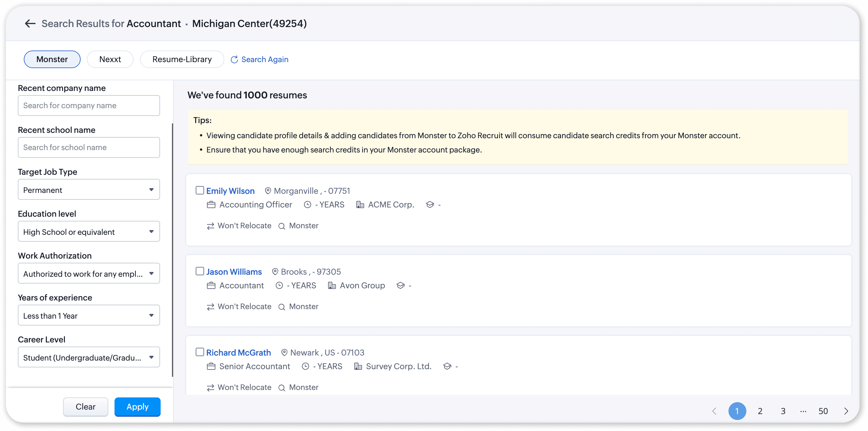
Task: Open Emily Wilson's candidate profile link
Action: [x=230, y=191]
